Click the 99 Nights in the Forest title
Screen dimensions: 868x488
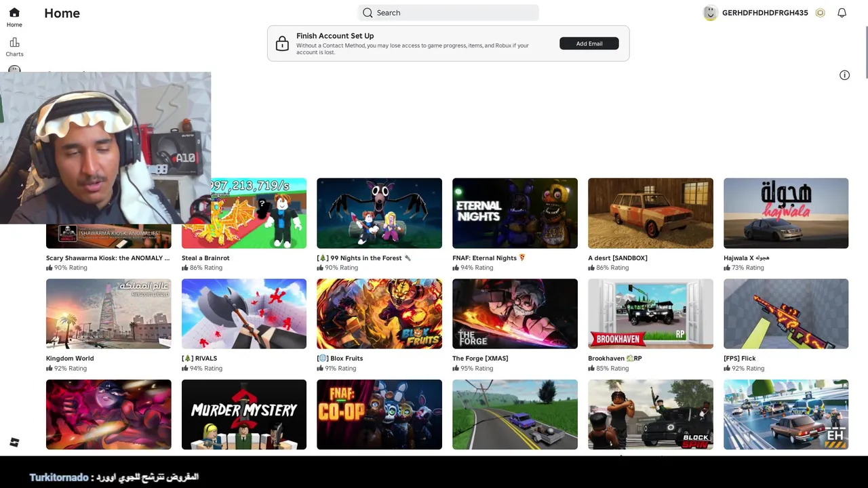(363, 258)
